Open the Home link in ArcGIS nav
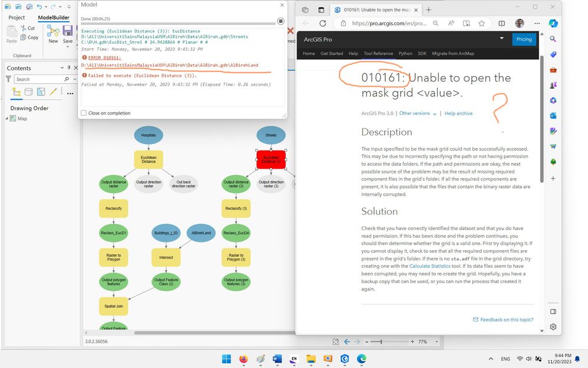This screenshot has width=588, height=368. tap(309, 53)
